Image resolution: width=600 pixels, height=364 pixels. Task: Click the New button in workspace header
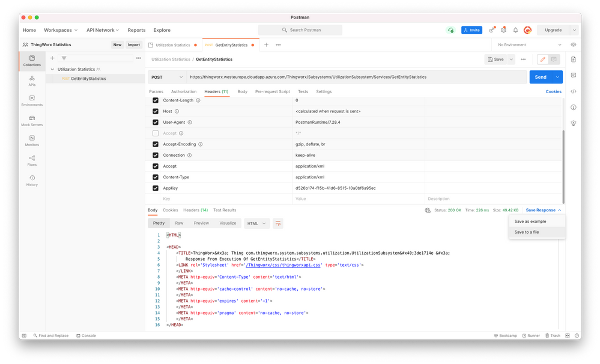[x=117, y=45]
